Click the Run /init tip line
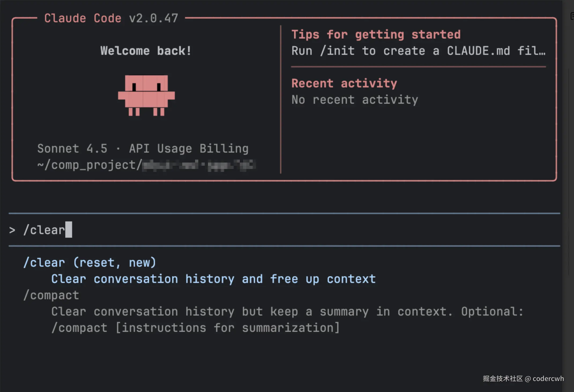This screenshot has height=392, width=574. coord(418,51)
